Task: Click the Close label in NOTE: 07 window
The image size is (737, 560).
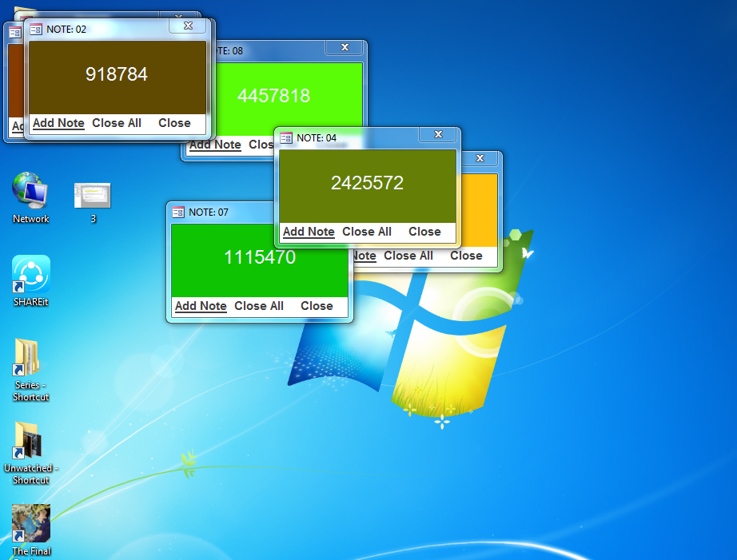Action: (x=317, y=306)
